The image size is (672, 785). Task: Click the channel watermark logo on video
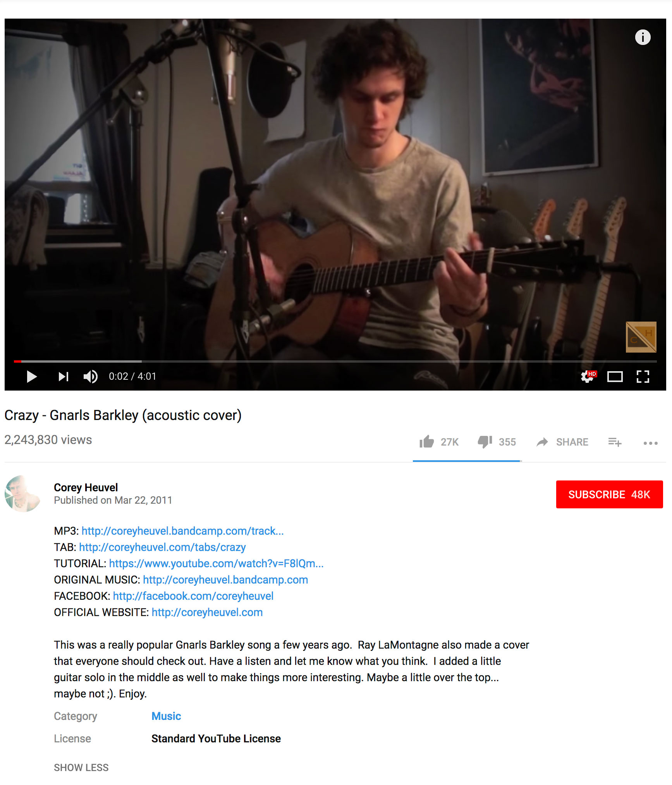641,337
